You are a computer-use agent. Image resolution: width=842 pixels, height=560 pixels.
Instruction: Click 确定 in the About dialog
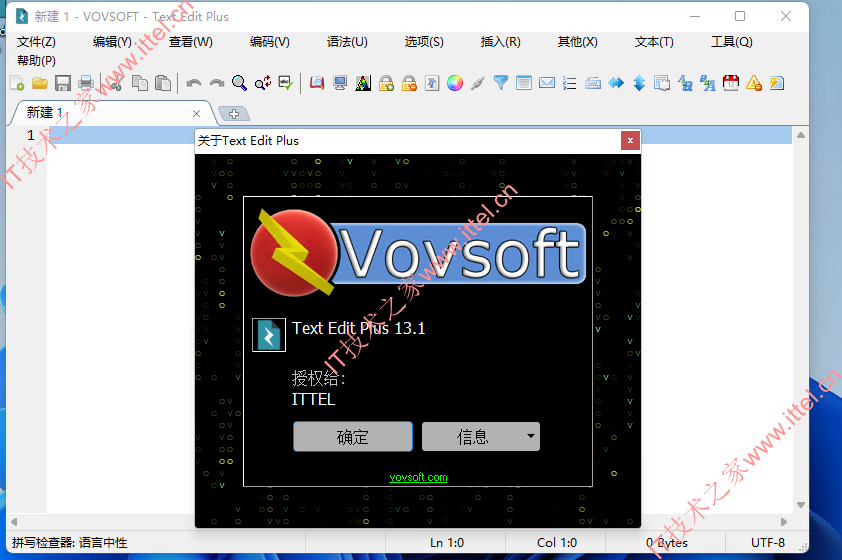tap(353, 437)
